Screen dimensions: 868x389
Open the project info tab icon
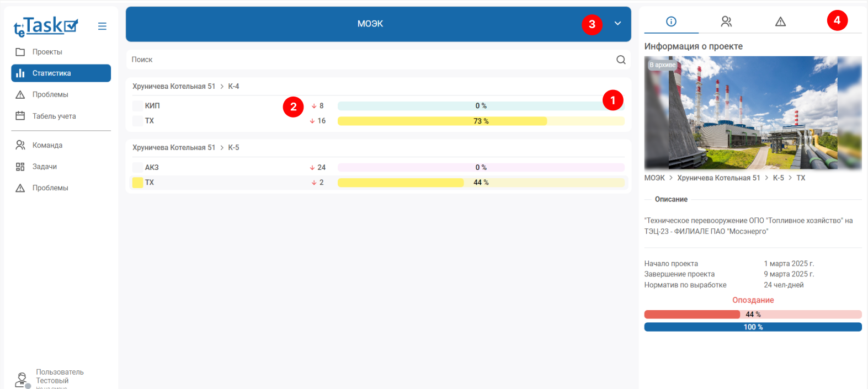(x=671, y=22)
